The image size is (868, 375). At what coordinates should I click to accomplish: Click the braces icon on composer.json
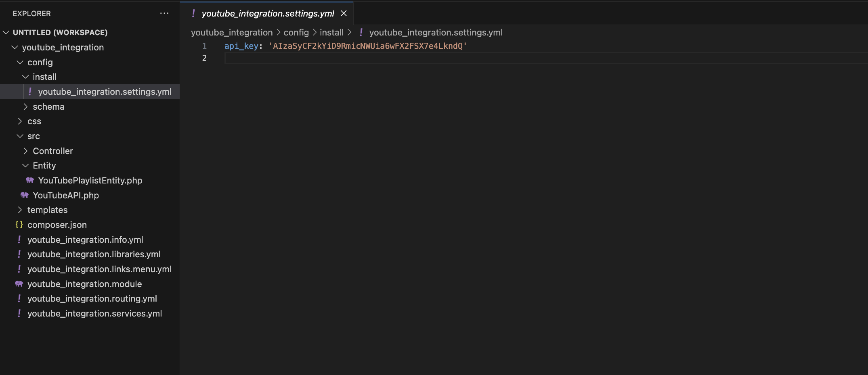pos(19,225)
